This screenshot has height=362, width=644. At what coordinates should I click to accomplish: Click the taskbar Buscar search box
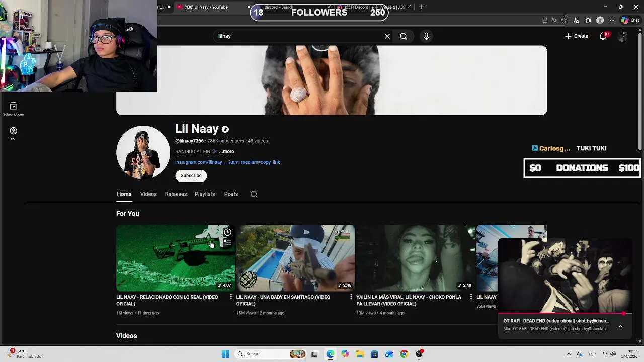coord(272,354)
